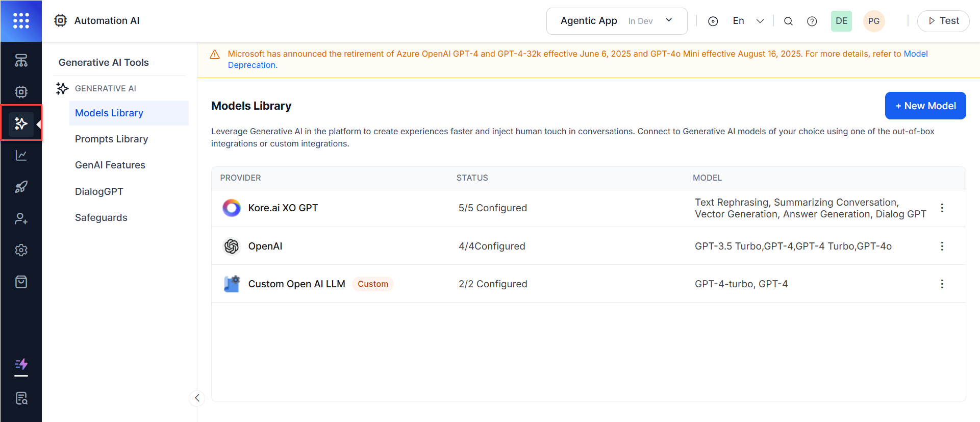Open the settings gear sidebar icon
The image size is (980, 422).
pos(21,250)
